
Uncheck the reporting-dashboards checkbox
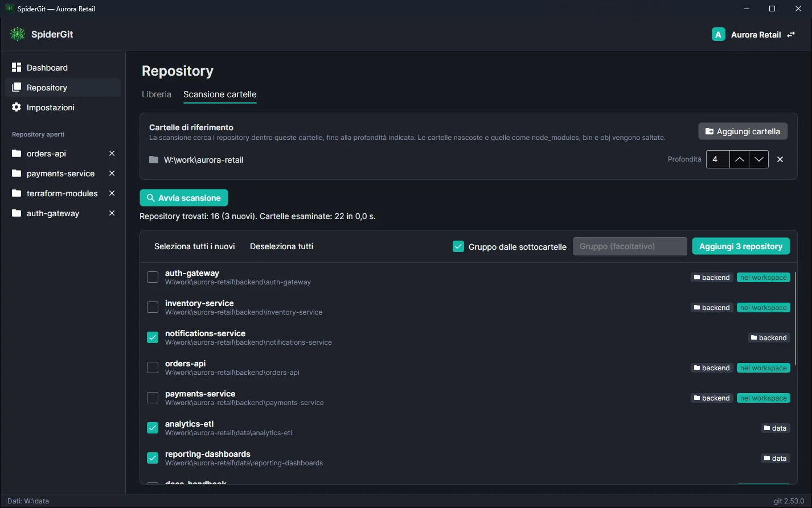(153, 458)
